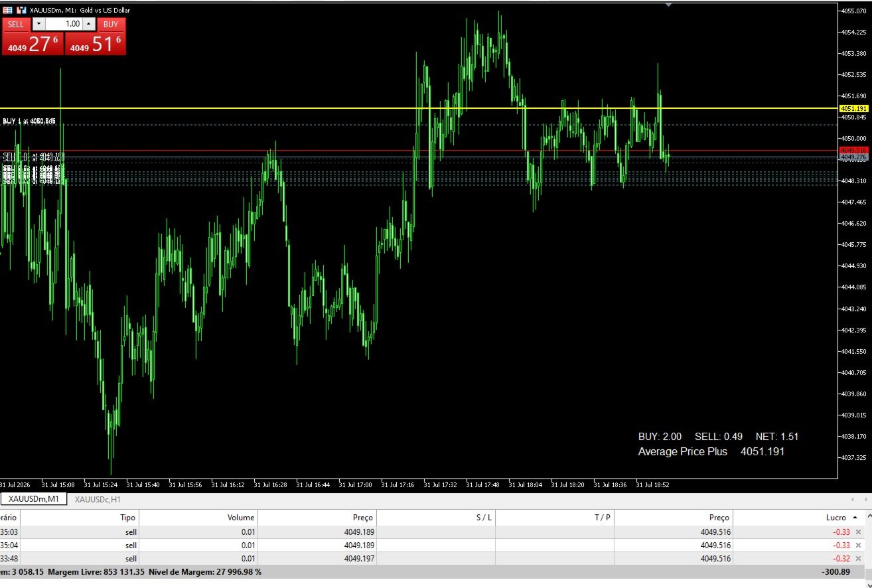872x588 pixels.
Task: Increase trade volume with the up arrow
Action: [88, 24]
